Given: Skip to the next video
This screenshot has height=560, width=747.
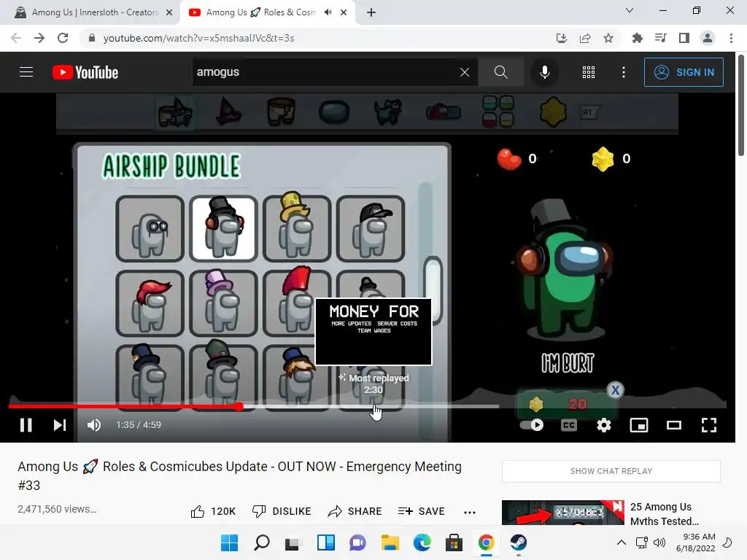Looking at the screenshot, I should pos(60,425).
